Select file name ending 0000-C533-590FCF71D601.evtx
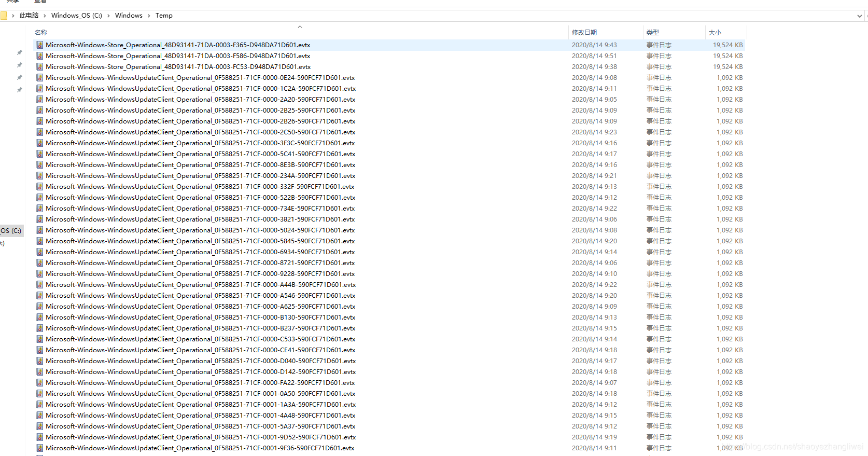Image resolution: width=868 pixels, height=456 pixels. (201, 339)
